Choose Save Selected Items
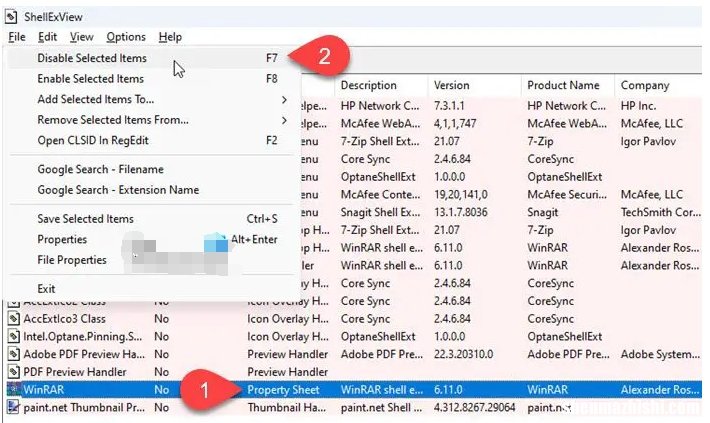 pyautogui.click(x=153, y=219)
